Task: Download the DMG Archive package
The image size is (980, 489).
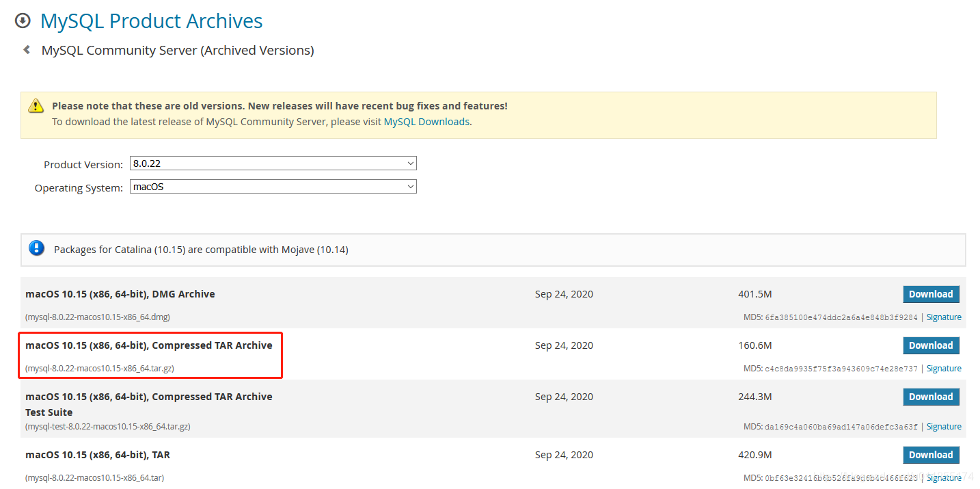Action: [931, 294]
